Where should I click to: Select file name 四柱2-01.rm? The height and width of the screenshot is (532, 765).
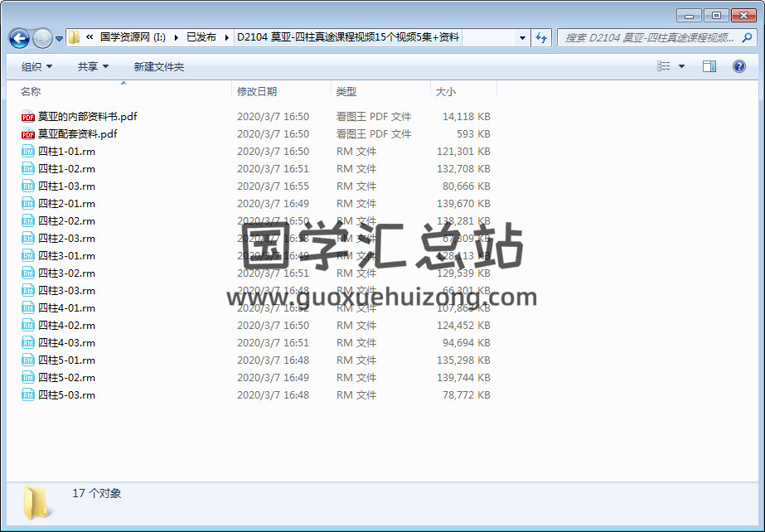tap(67, 204)
